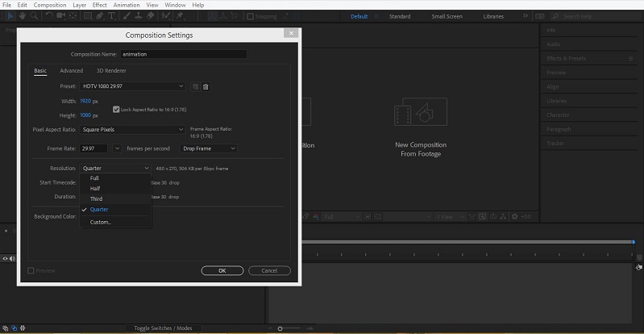644x334 pixels.
Task: Click the Effects & Presets panel menu icon
Action: point(631,58)
